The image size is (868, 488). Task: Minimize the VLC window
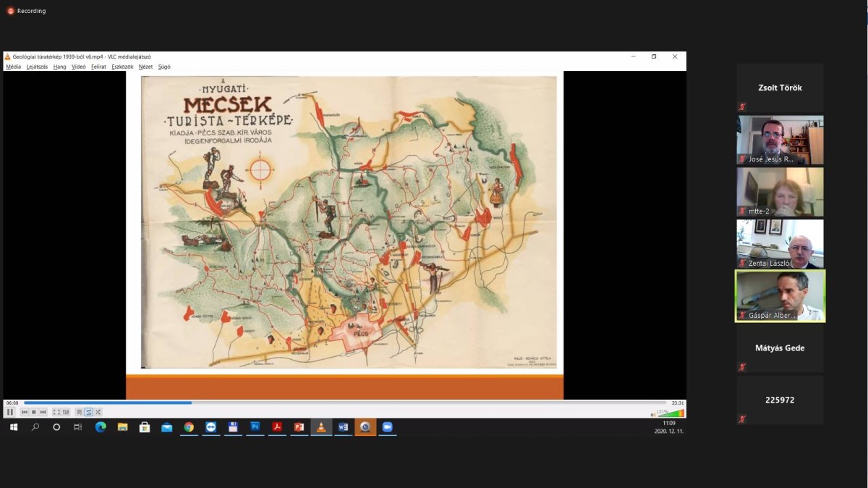(634, 56)
